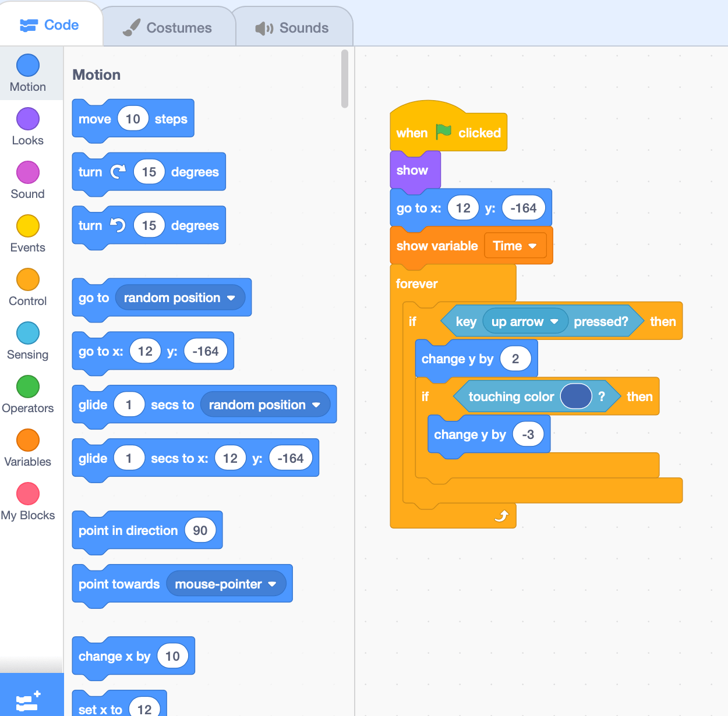The image size is (728, 716).
Task: Open 'go to random position' dropdown
Action: 181,297
